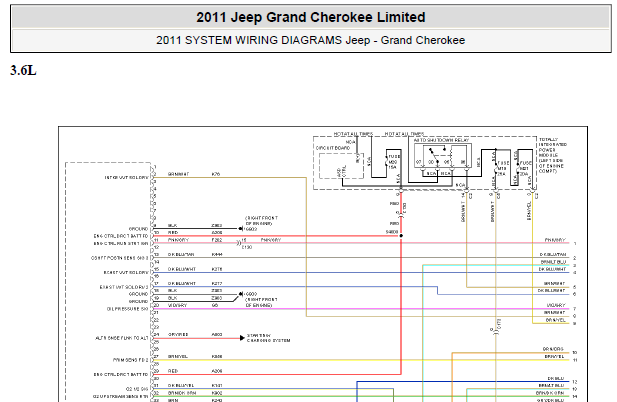Click the STARTING CHARGING SYSTEM reference text
The width and height of the screenshot is (617, 402).
point(268,338)
